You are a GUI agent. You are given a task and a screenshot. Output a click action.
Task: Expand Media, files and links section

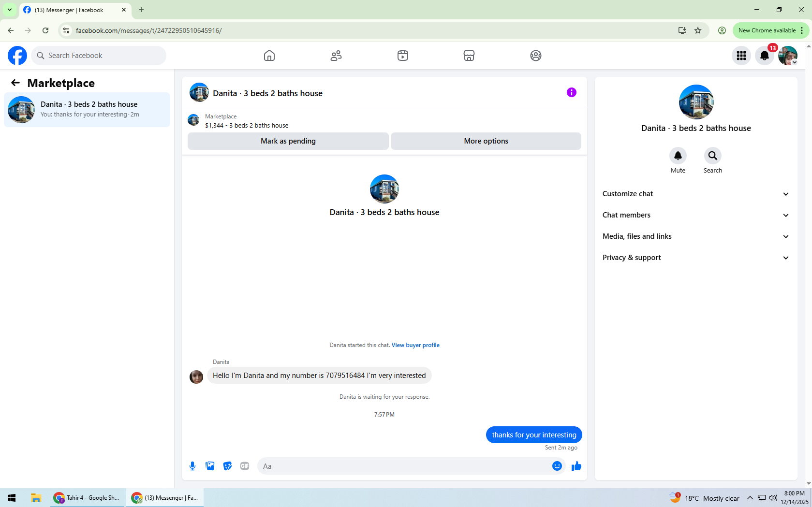pyautogui.click(x=696, y=236)
